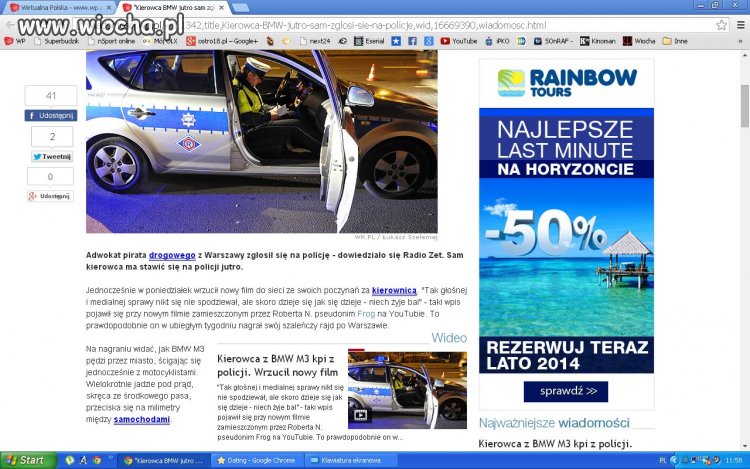Screen dimensions: 750x469
Task: Open the SOnRAF bookmark
Action: pos(553,41)
